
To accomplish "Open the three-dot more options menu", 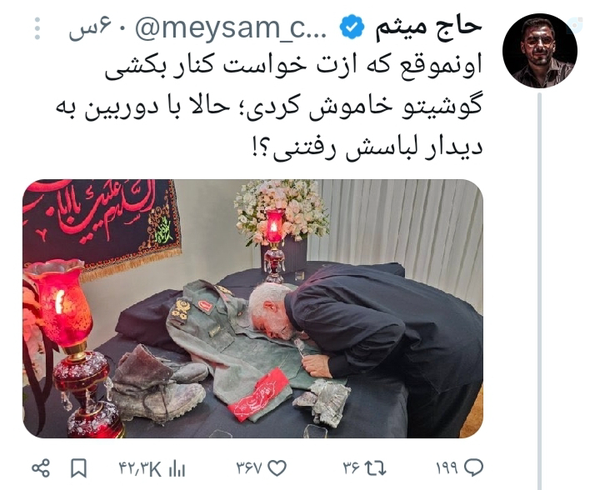I will point(37,28).
